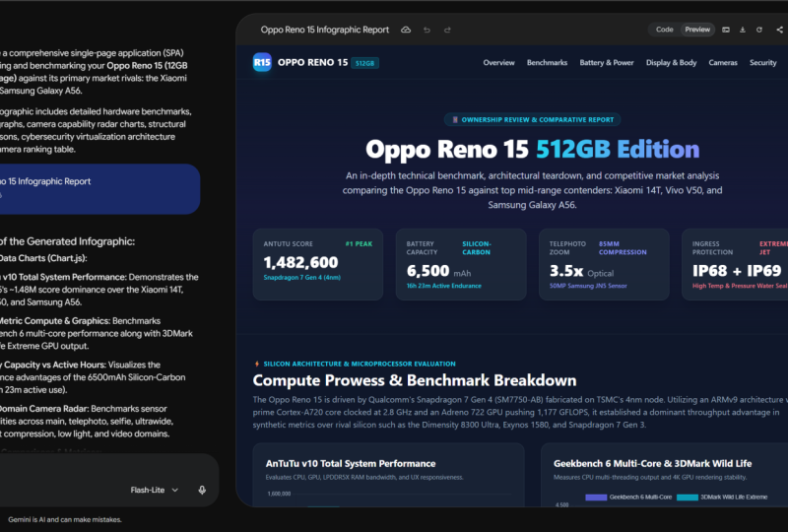Open the console panel icon
The image size is (788, 532).
[x=726, y=30]
